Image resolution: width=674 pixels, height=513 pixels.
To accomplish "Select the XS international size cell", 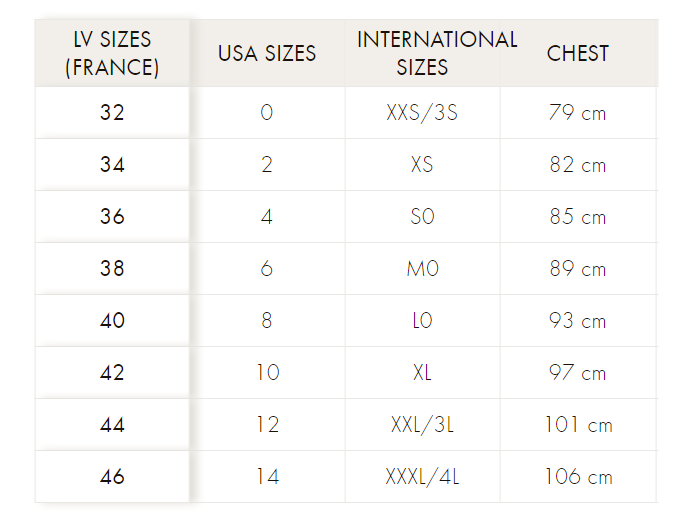I will (x=422, y=165).
